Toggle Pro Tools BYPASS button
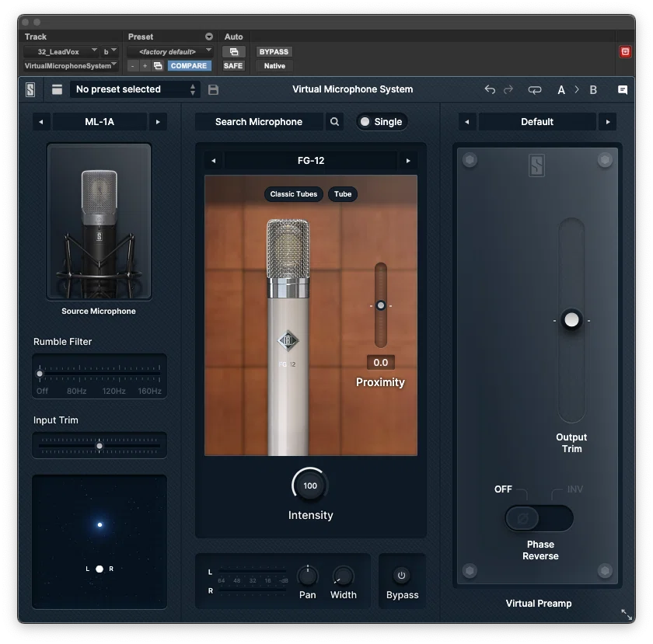Image resolution: width=653 pixels, height=644 pixels. [x=274, y=51]
